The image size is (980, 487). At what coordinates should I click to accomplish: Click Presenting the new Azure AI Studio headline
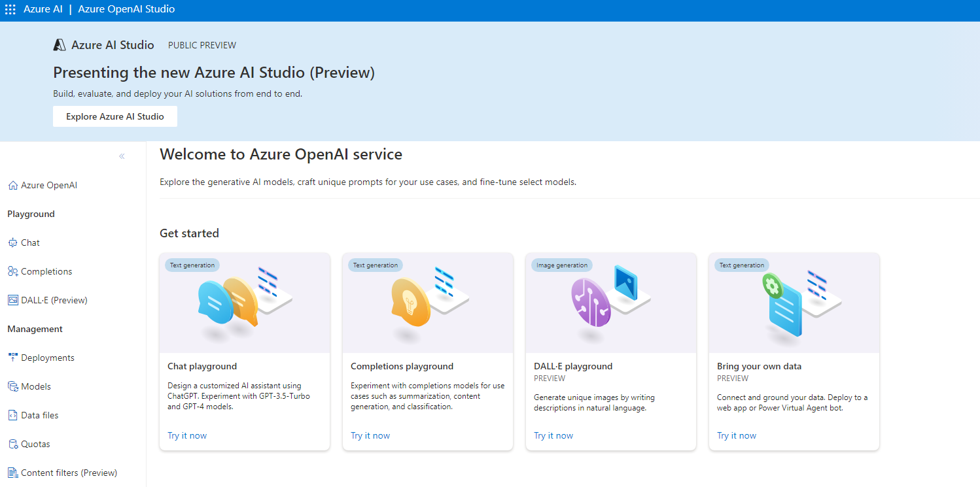coord(214,73)
